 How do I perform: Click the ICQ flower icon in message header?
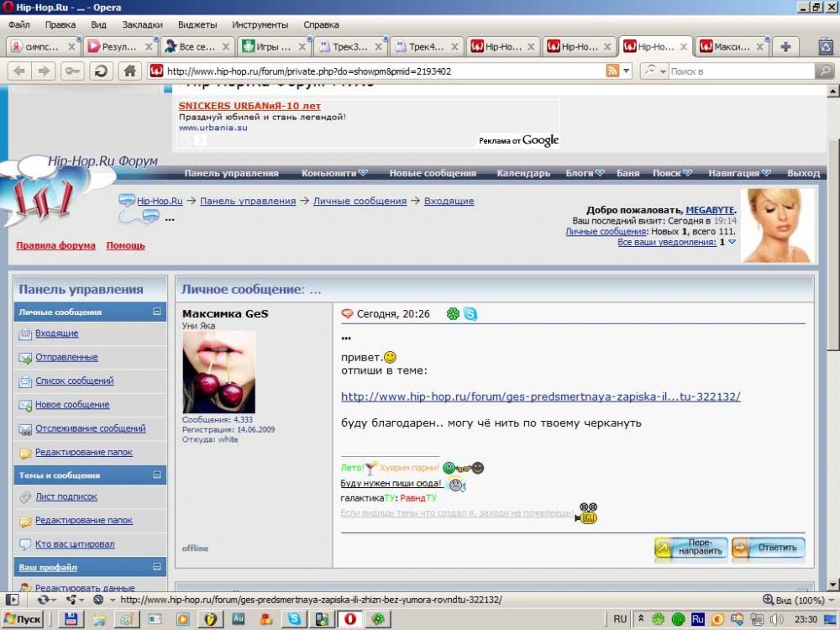454,314
